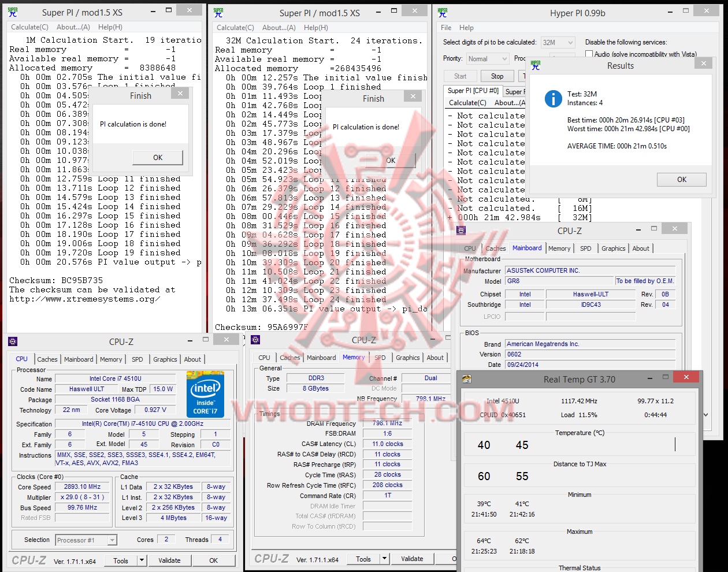Open the Processor #1 selection dropdown
Image resolution: width=728 pixels, height=572 pixels.
coord(86,540)
